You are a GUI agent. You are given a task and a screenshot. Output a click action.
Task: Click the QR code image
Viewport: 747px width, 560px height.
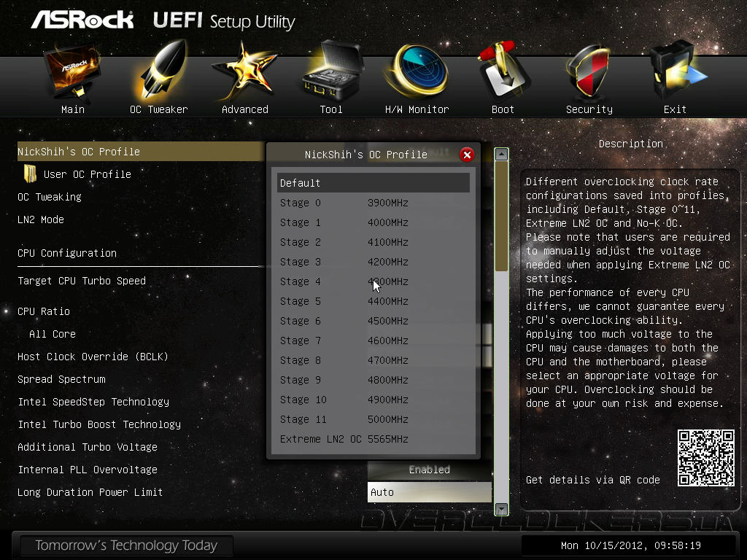point(706,458)
